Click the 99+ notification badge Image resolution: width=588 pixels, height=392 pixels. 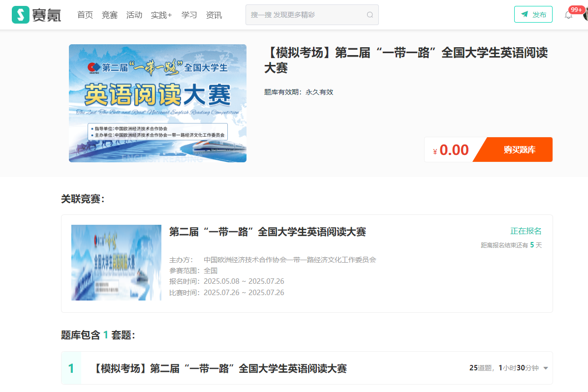[576, 9]
